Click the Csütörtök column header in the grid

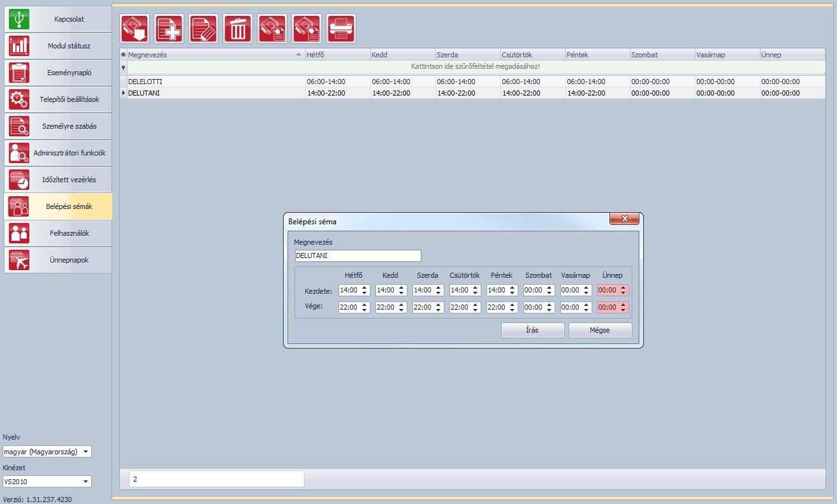pyautogui.click(x=533, y=55)
